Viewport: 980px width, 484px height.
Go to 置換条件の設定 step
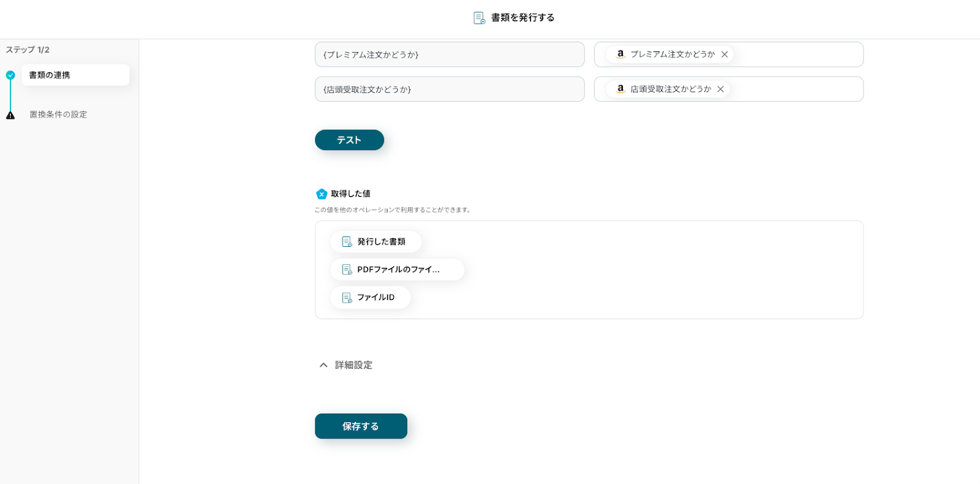click(59, 115)
